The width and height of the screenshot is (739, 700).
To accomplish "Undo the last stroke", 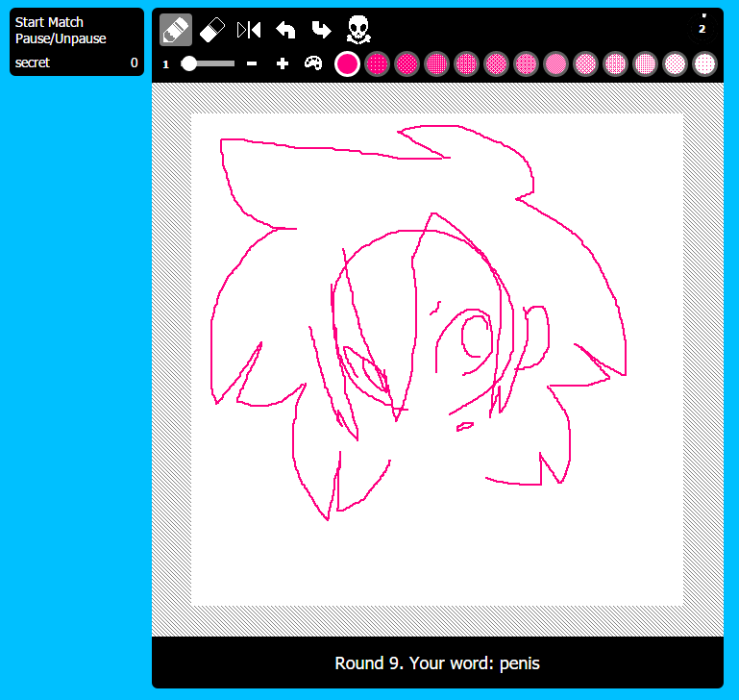I will point(285,30).
